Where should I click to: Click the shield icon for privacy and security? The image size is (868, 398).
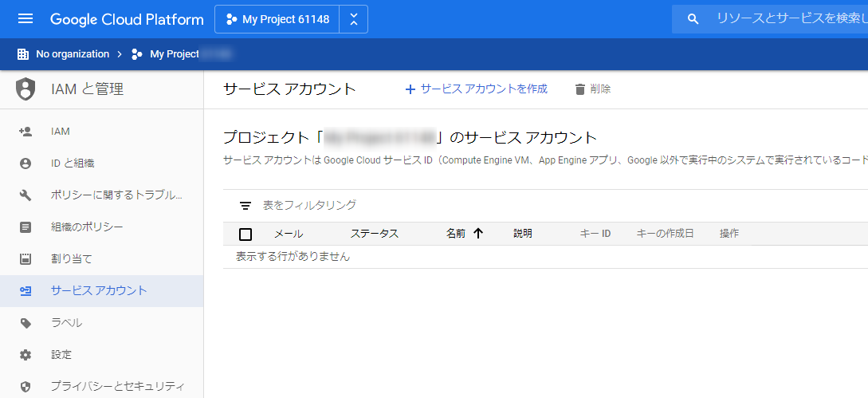tap(26, 387)
